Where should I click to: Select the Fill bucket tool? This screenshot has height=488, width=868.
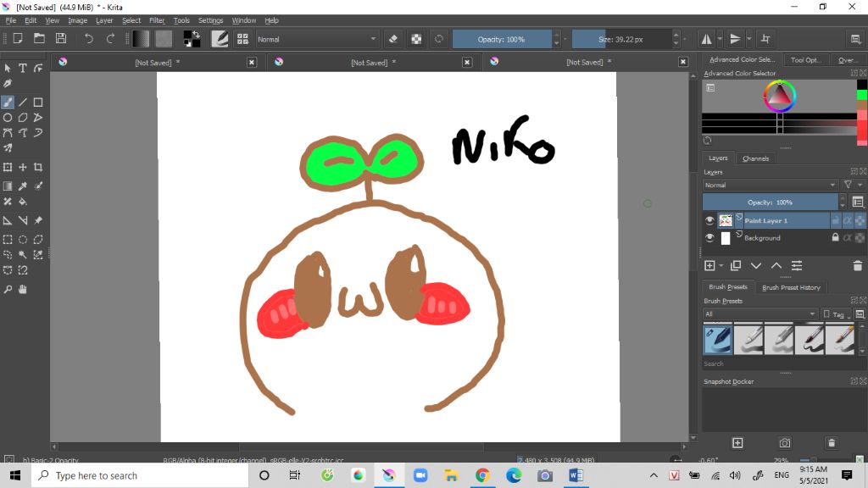coord(23,202)
